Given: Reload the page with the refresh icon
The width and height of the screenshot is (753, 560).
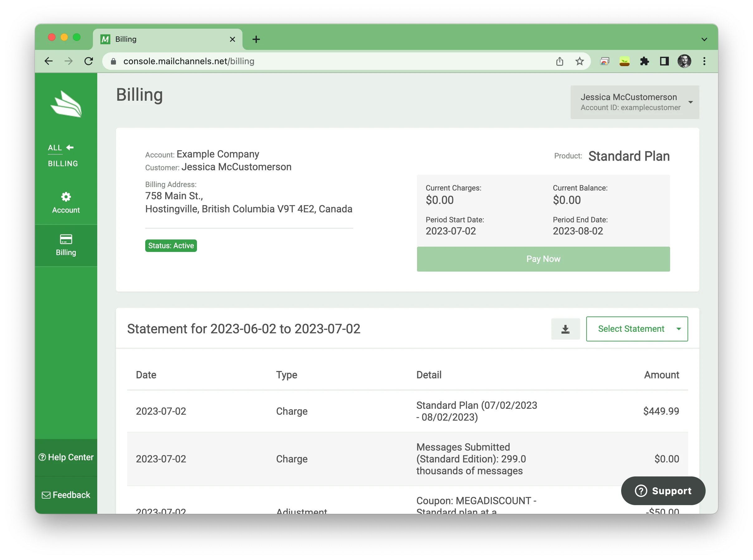Looking at the screenshot, I should pos(89,61).
